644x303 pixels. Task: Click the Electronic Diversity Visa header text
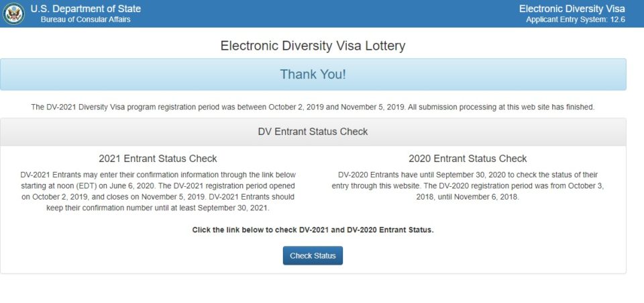point(572,9)
